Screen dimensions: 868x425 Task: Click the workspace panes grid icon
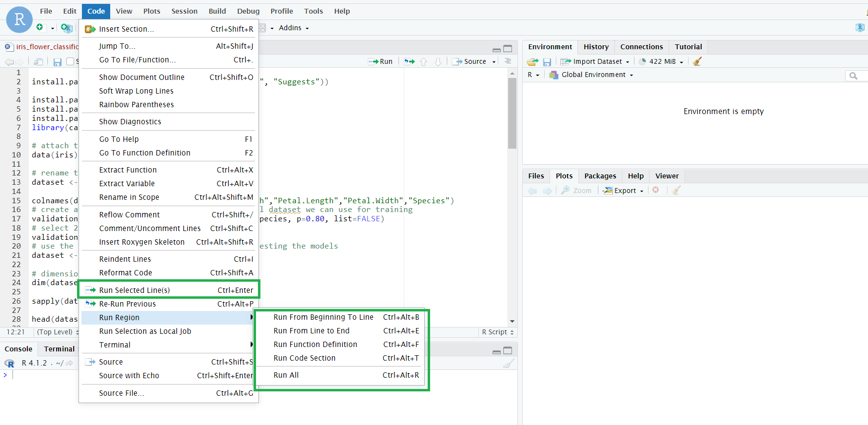262,28
